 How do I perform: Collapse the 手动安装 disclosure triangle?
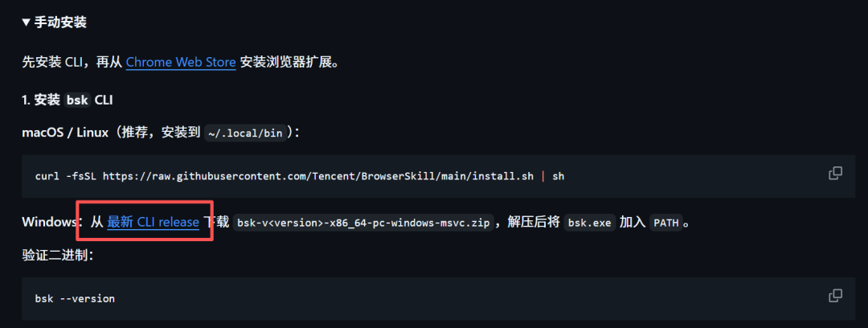click(x=27, y=23)
